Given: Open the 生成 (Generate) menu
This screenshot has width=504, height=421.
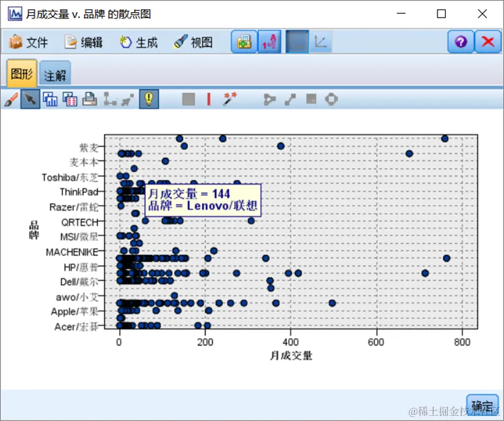Looking at the screenshot, I should pos(139,42).
